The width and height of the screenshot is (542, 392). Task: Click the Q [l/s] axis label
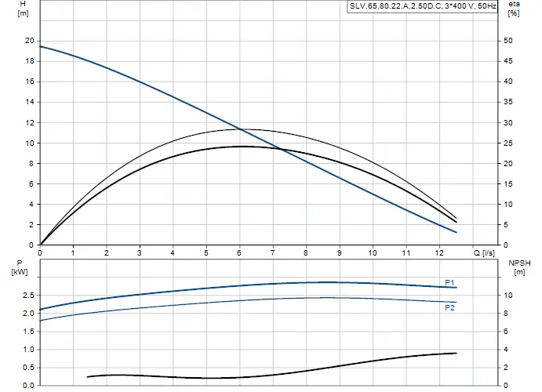(x=484, y=253)
